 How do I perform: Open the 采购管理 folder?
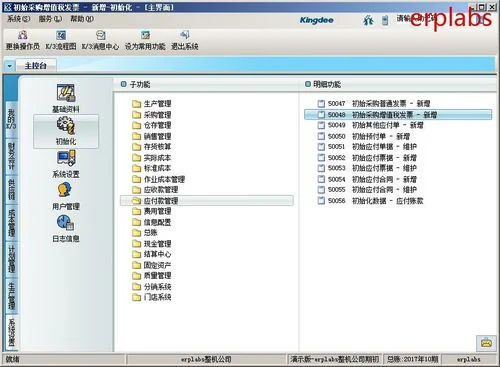pyautogui.click(x=152, y=115)
